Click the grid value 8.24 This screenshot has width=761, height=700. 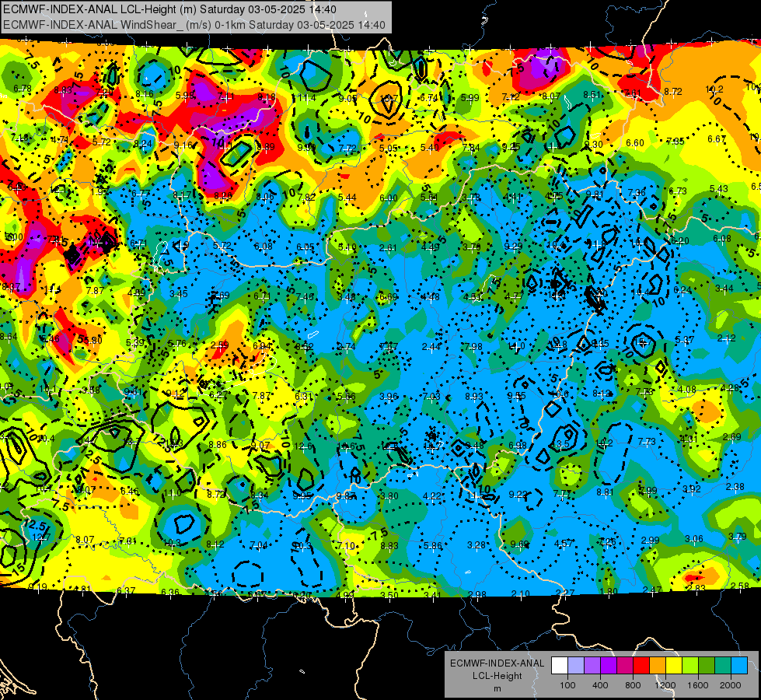coord(143,143)
